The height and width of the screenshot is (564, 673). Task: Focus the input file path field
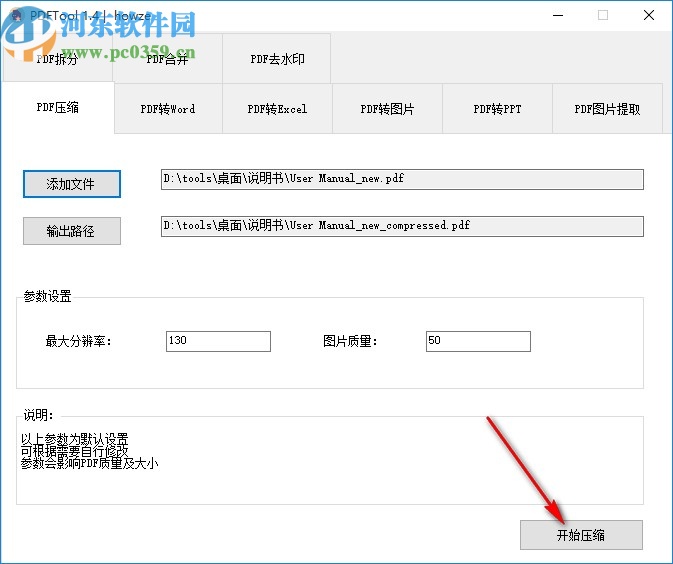click(402, 179)
